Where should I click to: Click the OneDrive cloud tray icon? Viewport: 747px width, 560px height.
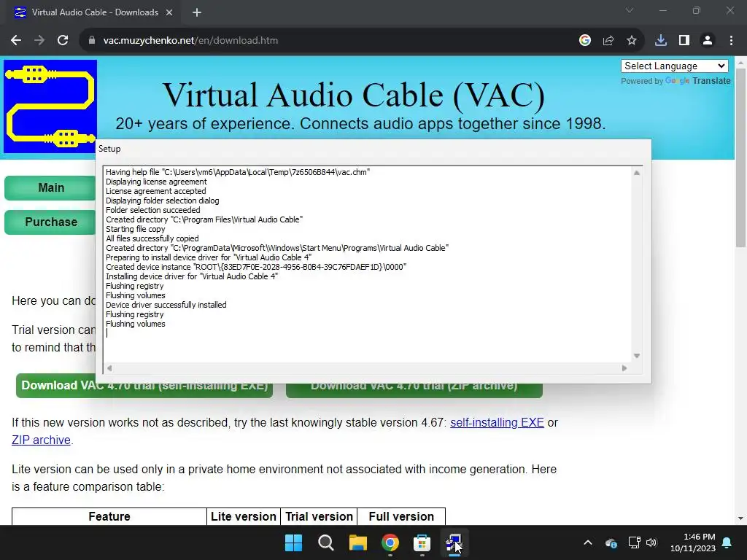(611, 542)
